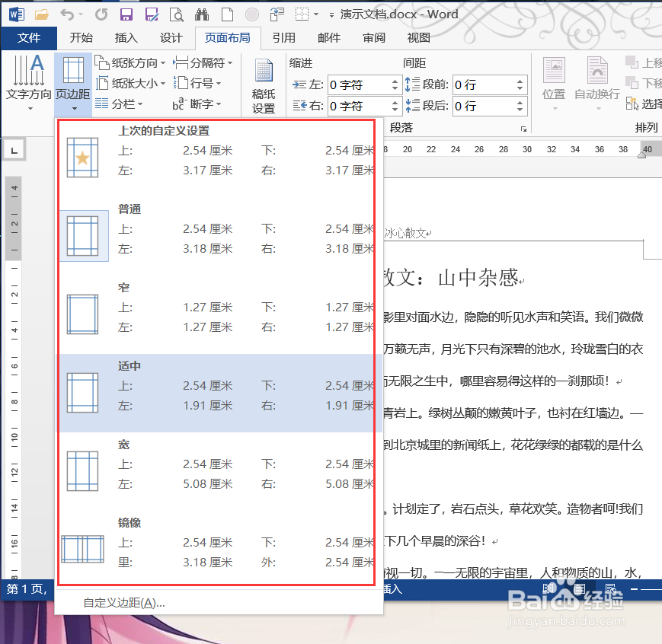The width and height of the screenshot is (662, 644).
Task: Open the 断字 hyphenation dropdown
Action: (197, 104)
